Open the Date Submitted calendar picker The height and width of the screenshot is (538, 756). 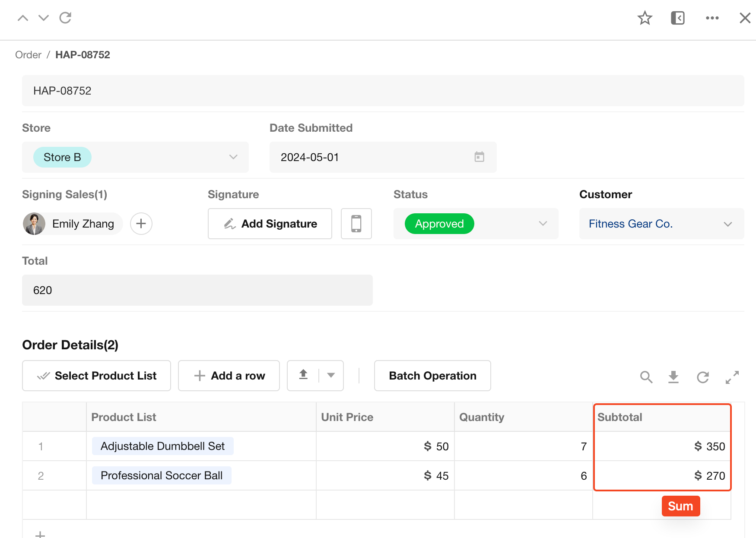[x=479, y=157]
